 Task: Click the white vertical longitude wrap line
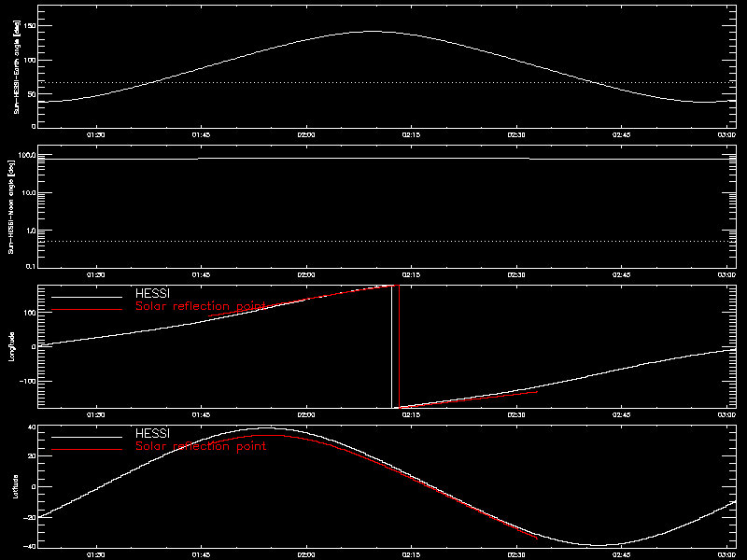(x=391, y=346)
